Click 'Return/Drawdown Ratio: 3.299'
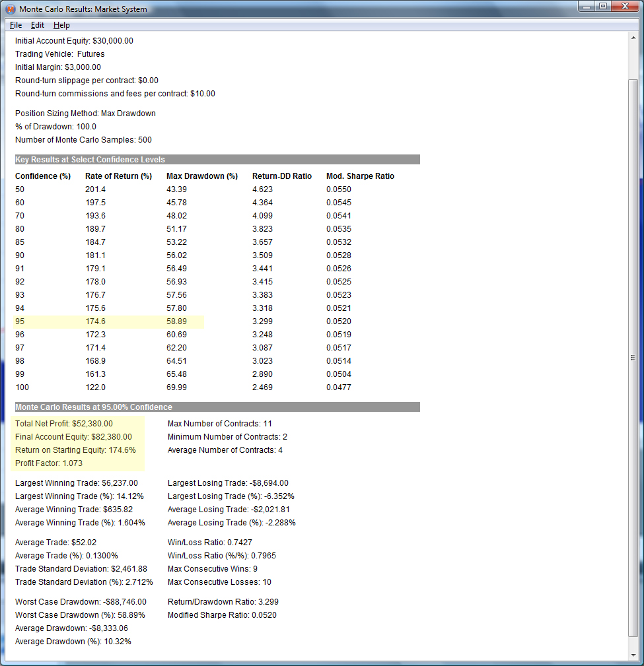 pyautogui.click(x=223, y=602)
